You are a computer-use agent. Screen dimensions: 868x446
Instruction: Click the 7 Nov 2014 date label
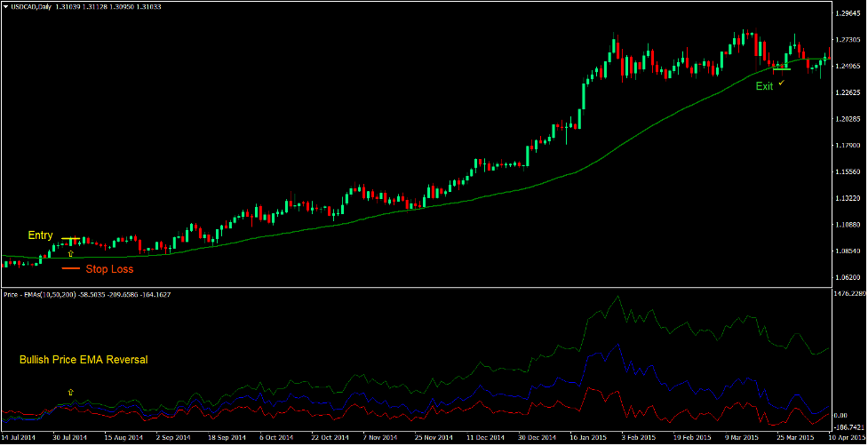[380, 437]
